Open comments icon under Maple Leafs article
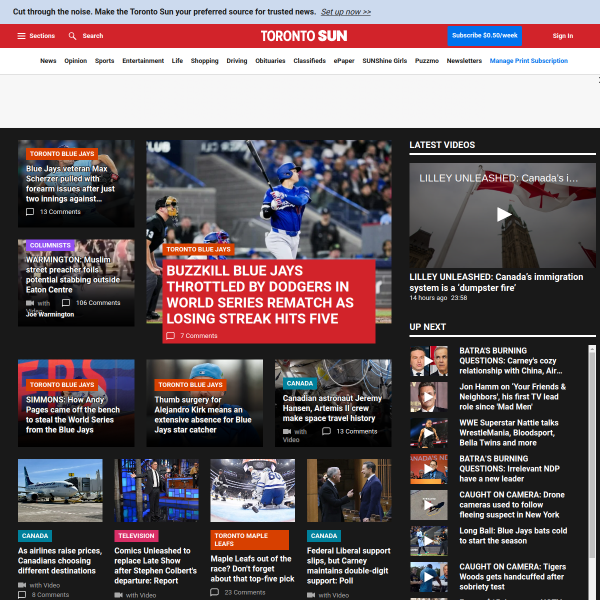The height and width of the screenshot is (600, 600). 215,592
